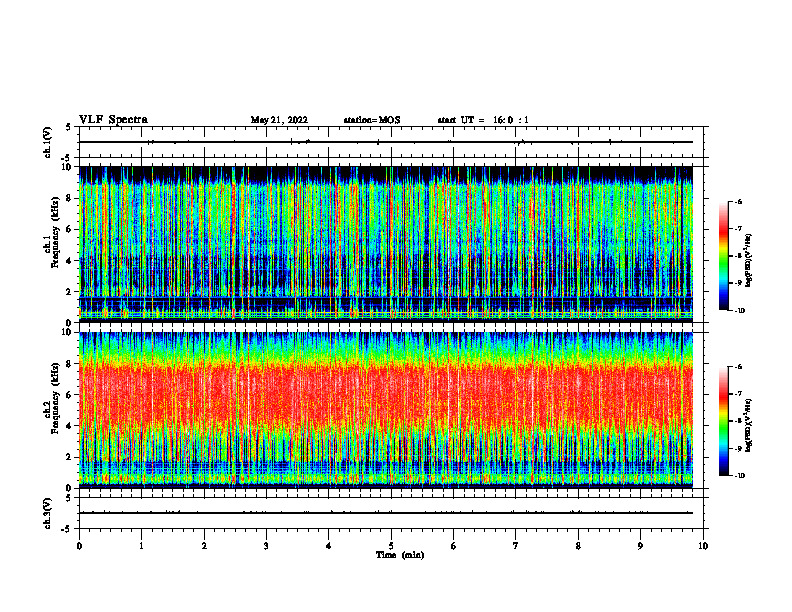792x612 pixels.
Task: Click the red band in ch.2 spectrogram
Action: tap(386, 394)
